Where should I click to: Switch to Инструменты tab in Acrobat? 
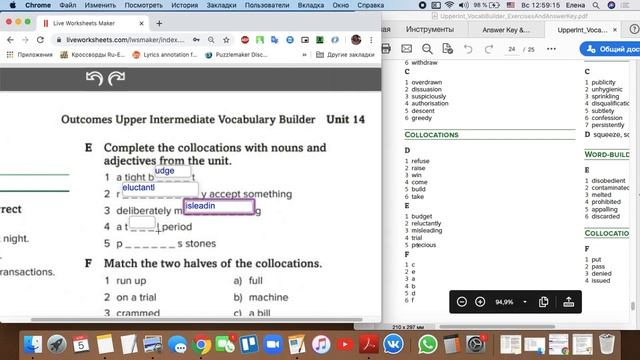[430, 29]
